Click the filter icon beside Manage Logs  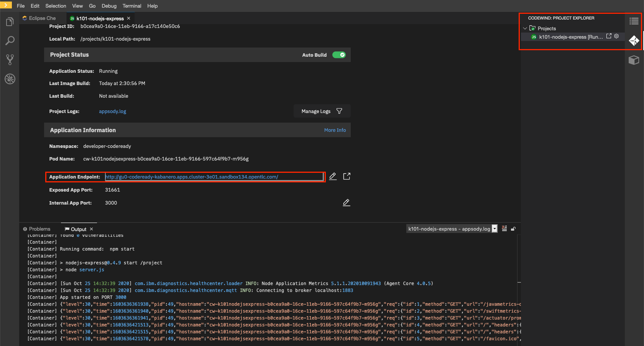339,111
